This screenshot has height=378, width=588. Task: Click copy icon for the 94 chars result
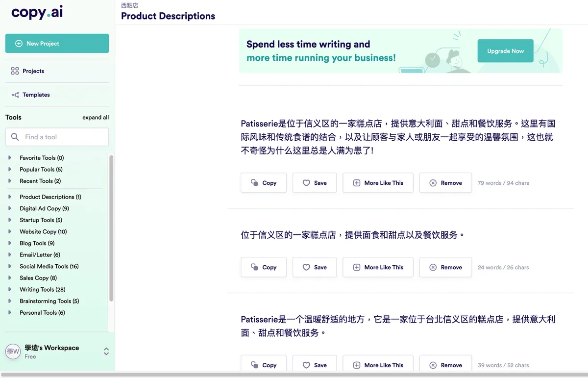tap(254, 183)
